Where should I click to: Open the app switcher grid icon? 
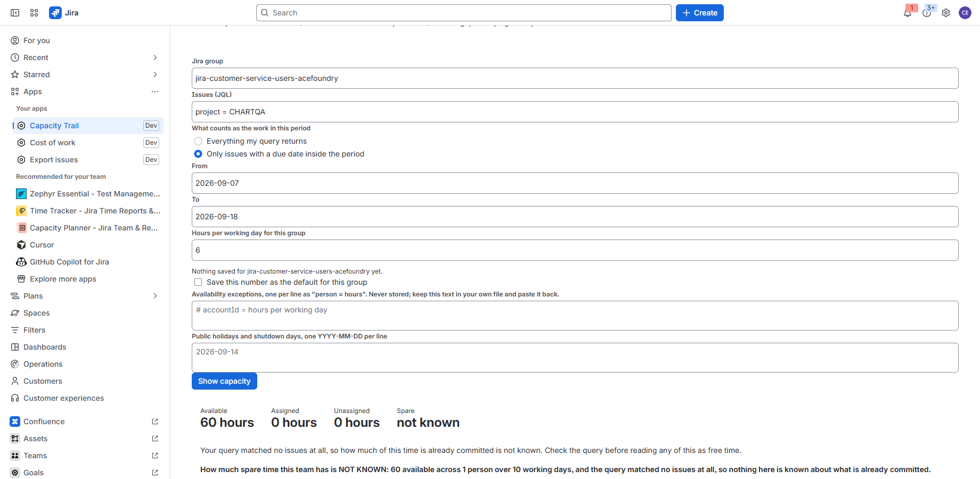tap(34, 13)
